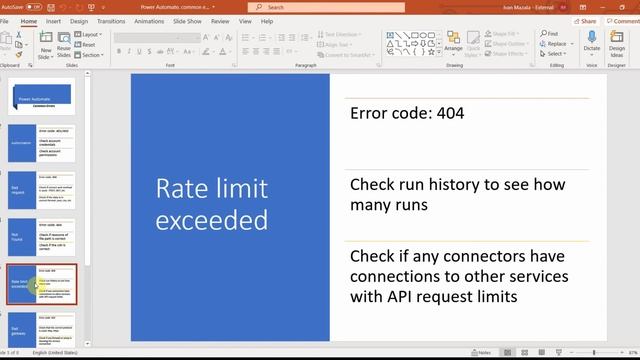The image size is (640, 360).
Task: Click the Find button
Action: click(549, 33)
